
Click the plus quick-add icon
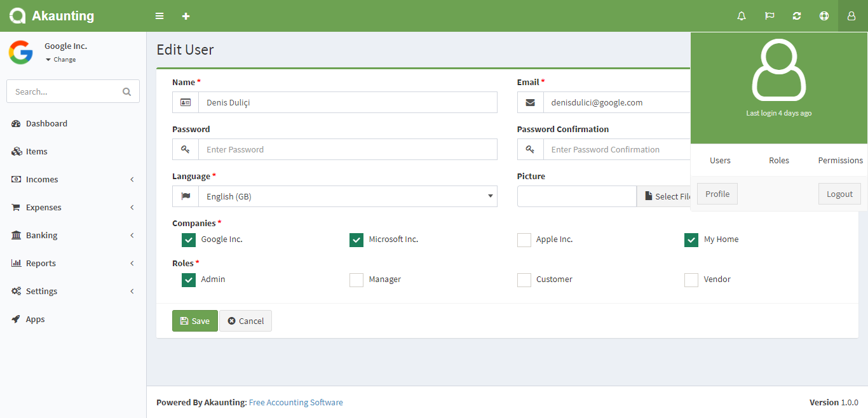[x=186, y=16]
